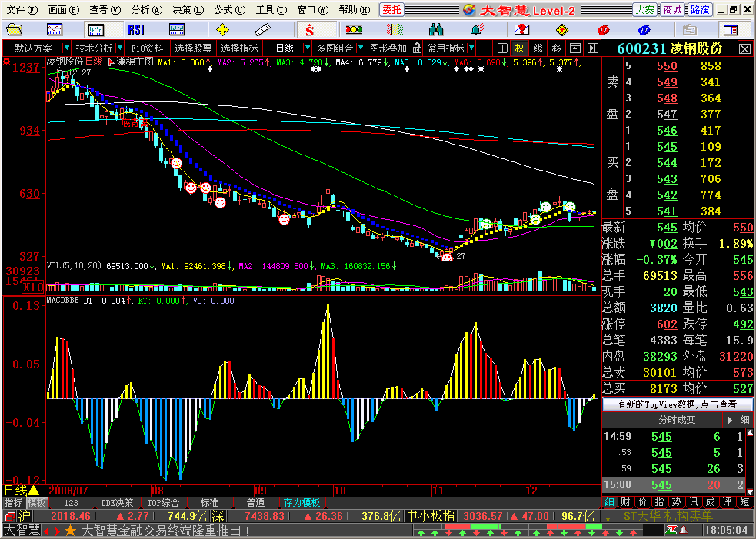Open the 公式(U) menu
Viewport: 756px width, 539px height.
coord(229,10)
